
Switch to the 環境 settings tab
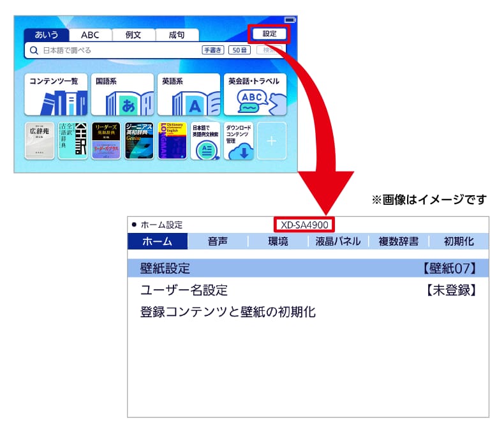click(278, 241)
